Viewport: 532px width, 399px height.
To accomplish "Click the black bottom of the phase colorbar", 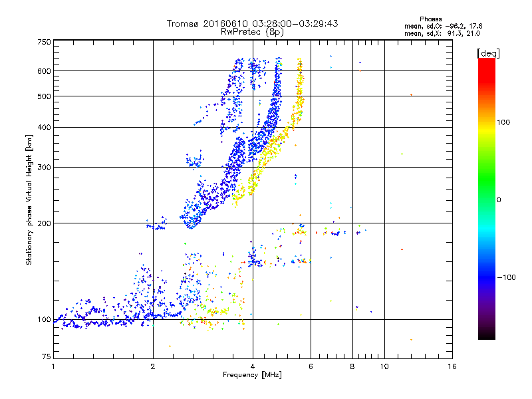I will coord(487,335).
